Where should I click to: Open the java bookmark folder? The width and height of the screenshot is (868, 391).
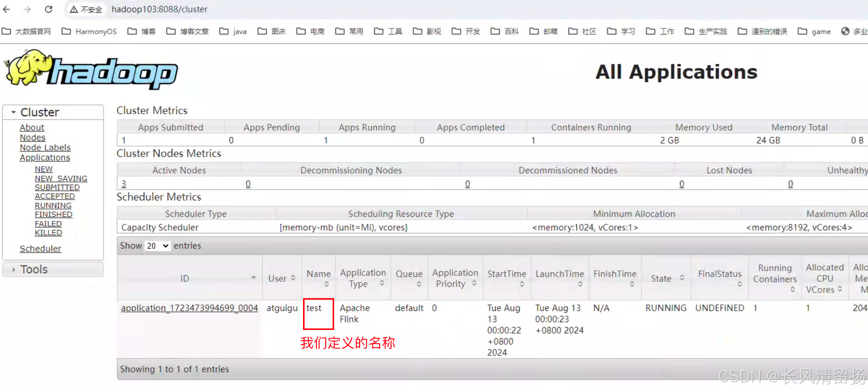click(233, 31)
